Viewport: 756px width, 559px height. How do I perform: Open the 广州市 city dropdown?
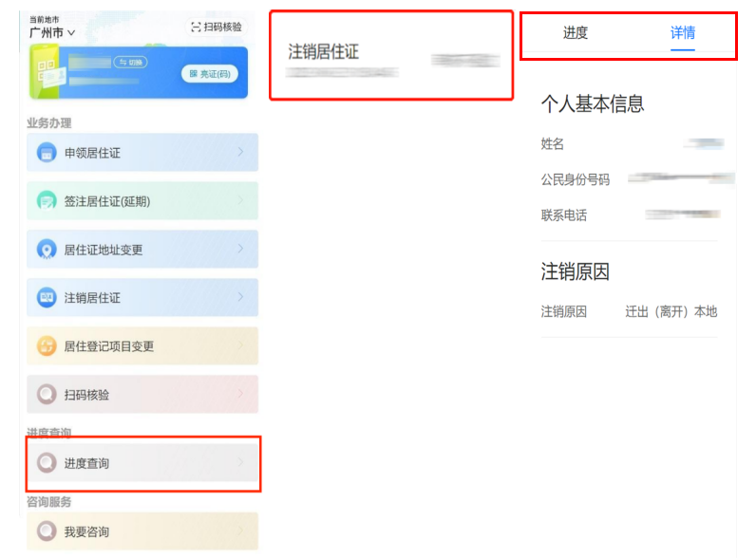[52, 33]
